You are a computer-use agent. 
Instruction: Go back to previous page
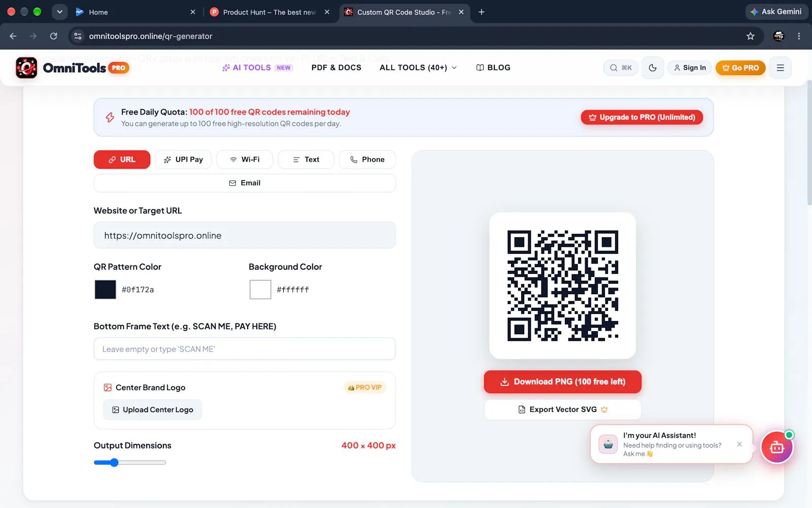[x=13, y=36]
